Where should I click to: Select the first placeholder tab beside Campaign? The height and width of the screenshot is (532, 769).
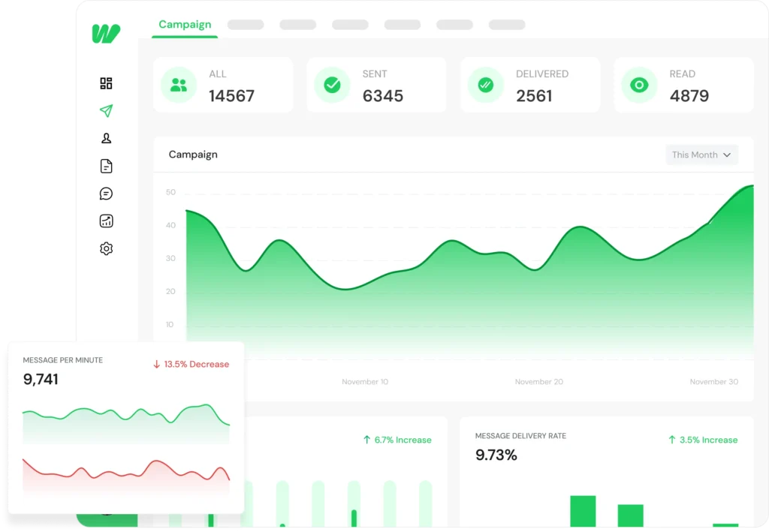245,24
